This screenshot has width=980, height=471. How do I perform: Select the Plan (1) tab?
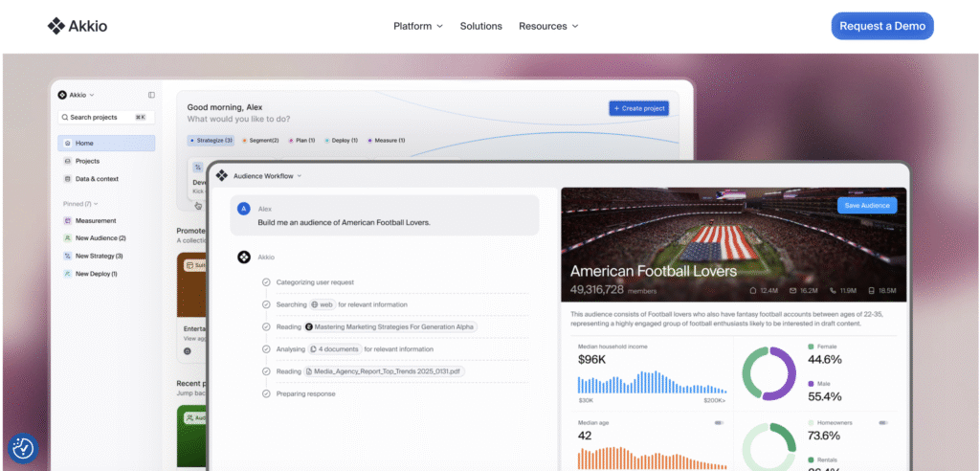[301, 141]
